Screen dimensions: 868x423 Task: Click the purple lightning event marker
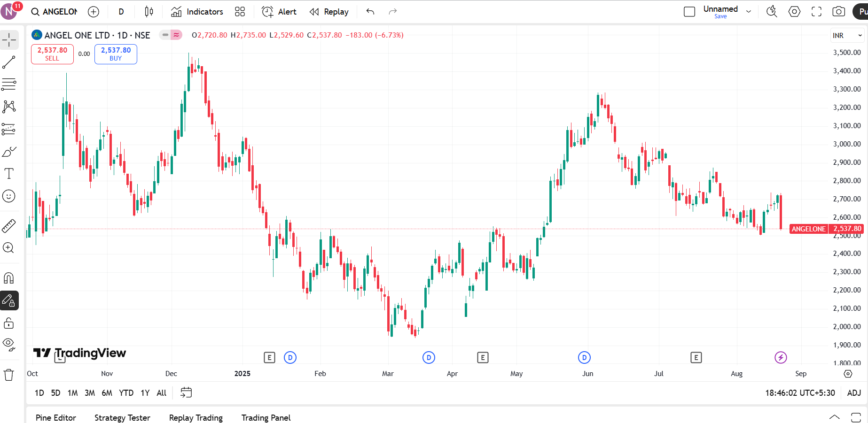pos(781,358)
